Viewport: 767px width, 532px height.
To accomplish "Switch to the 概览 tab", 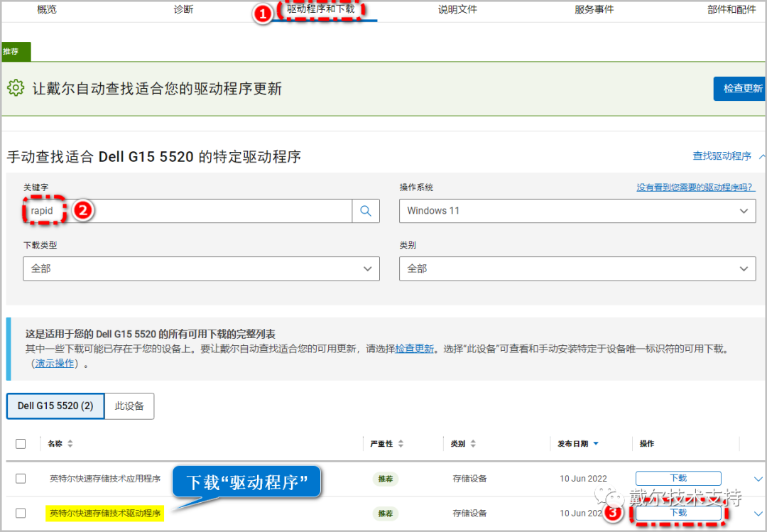I will (47, 9).
